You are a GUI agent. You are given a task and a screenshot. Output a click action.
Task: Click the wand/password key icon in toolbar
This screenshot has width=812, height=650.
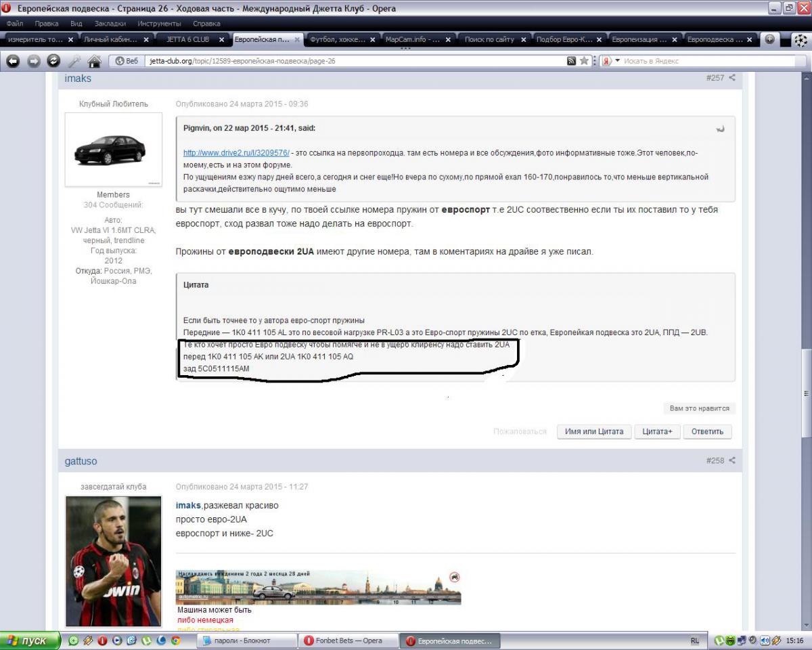(74, 61)
